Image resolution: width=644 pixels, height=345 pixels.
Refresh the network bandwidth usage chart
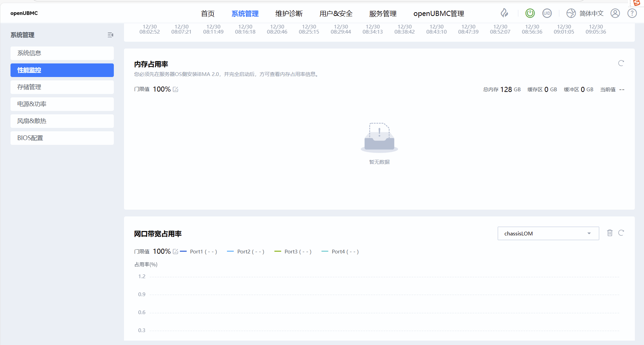tap(621, 233)
